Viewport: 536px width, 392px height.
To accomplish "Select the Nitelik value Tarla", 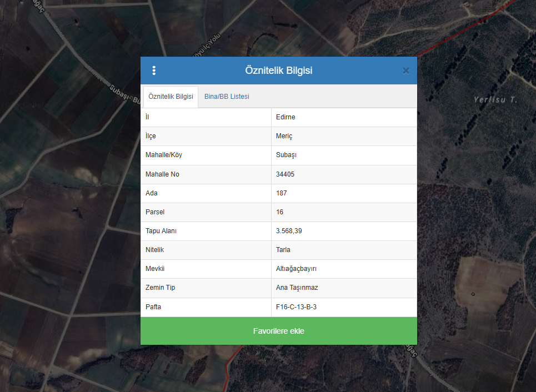I will point(283,250).
